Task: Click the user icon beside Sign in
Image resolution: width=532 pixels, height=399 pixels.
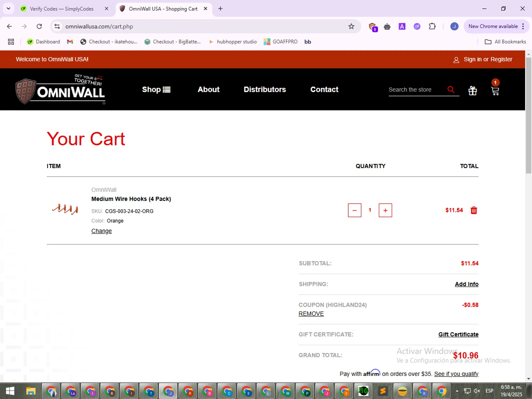Action: tap(456, 60)
